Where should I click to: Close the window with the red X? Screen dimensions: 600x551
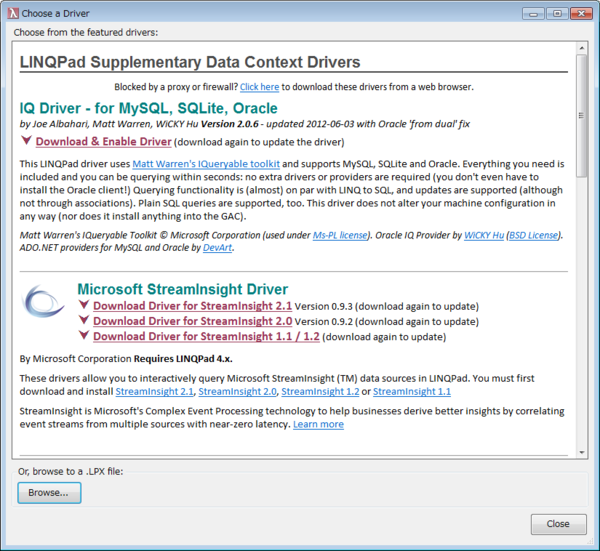click(x=581, y=14)
